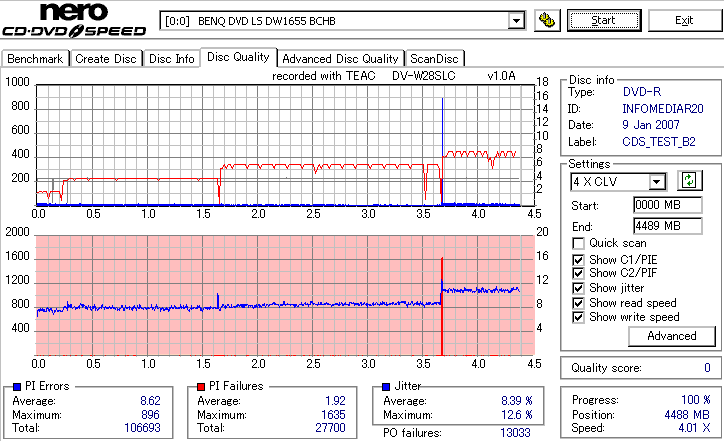Click the Start position field 0000 MB
The height and width of the screenshot is (441, 724).
(x=668, y=205)
